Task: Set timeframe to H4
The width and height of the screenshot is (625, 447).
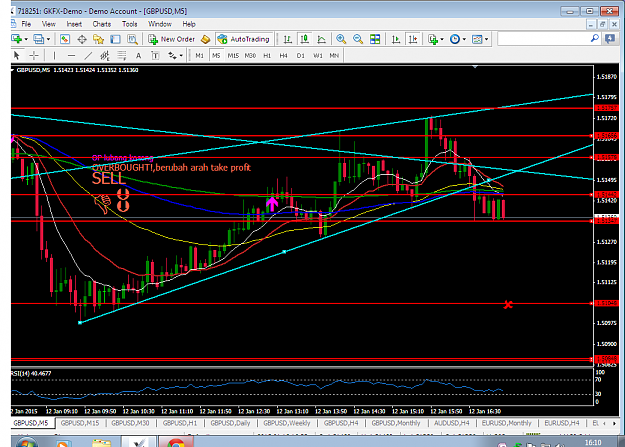Action: point(283,55)
